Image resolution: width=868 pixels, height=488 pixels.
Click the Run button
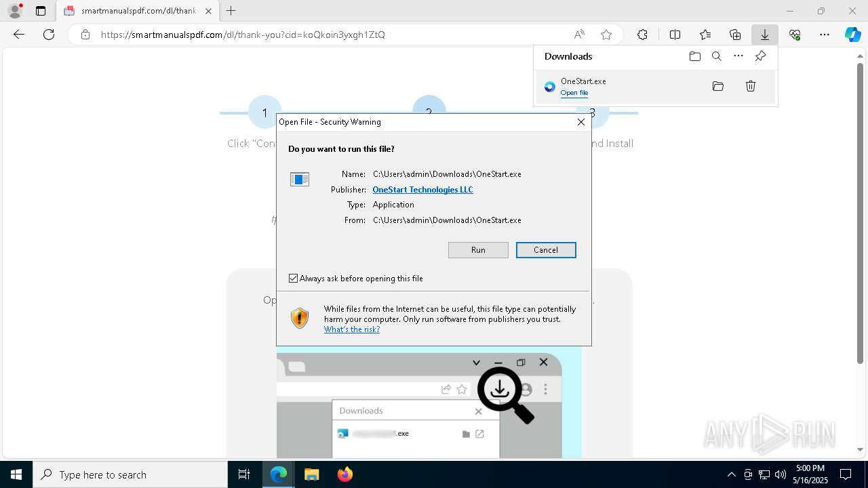click(478, 250)
